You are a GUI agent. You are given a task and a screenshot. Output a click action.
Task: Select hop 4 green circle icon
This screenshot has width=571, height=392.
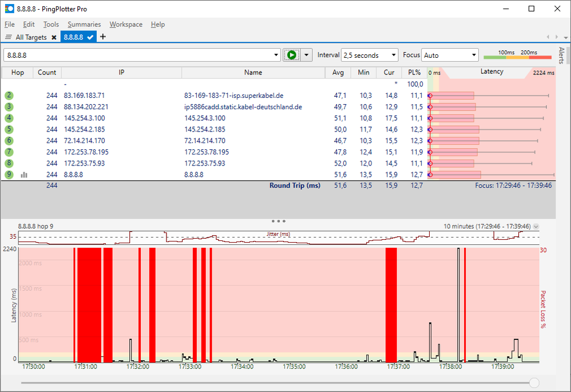tap(9, 118)
